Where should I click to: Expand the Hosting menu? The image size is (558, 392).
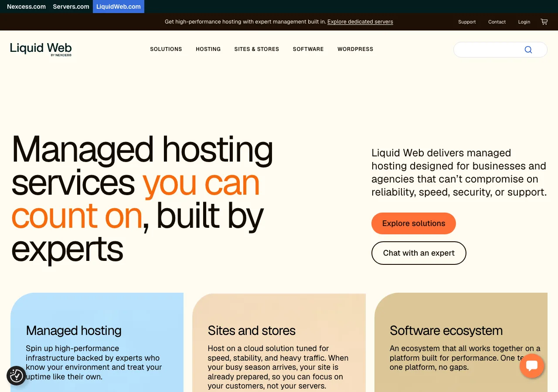pyautogui.click(x=208, y=49)
